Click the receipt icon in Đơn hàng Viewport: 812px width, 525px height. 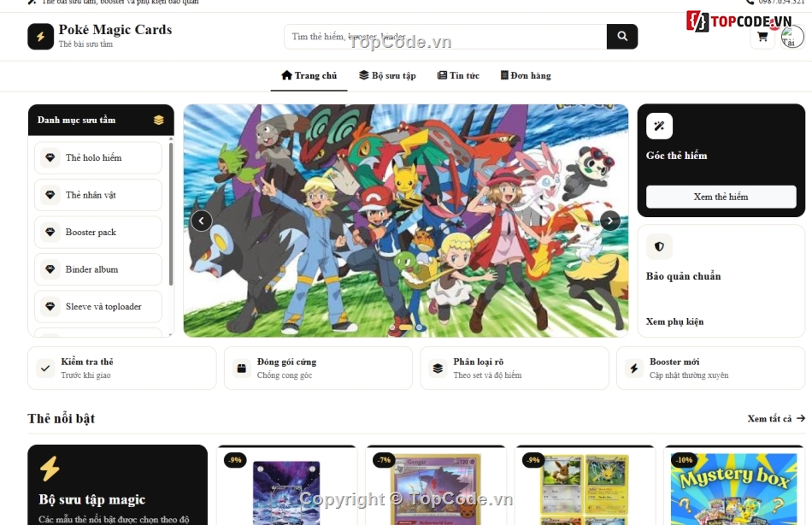click(x=504, y=75)
